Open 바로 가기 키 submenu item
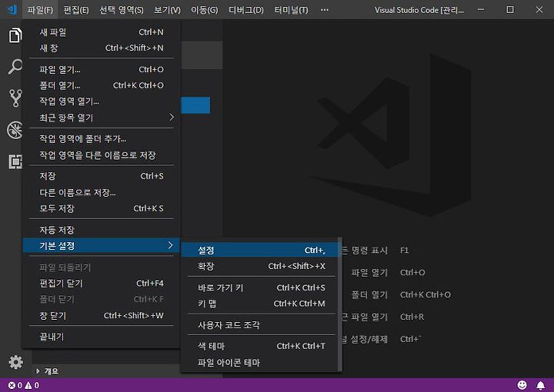This screenshot has width=554, height=392. tap(260, 287)
